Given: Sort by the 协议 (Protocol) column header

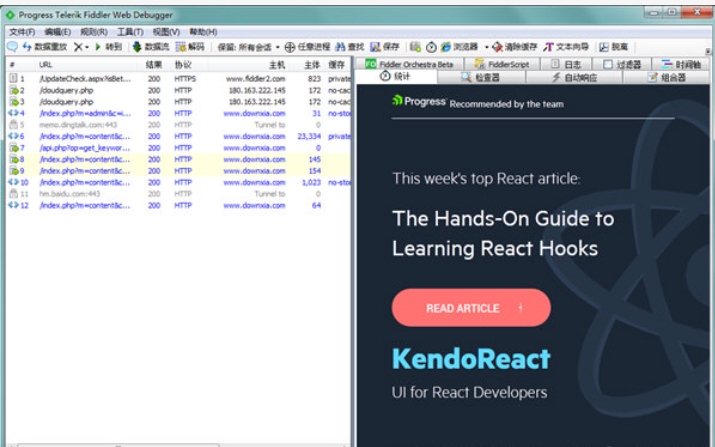Looking at the screenshot, I should point(189,65).
